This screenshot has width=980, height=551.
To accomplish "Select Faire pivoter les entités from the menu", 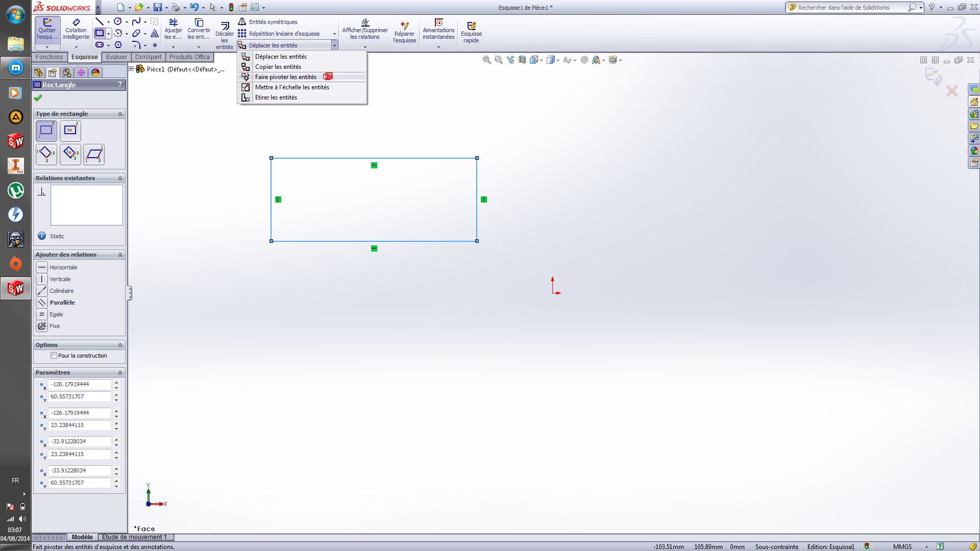I will pos(286,77).
